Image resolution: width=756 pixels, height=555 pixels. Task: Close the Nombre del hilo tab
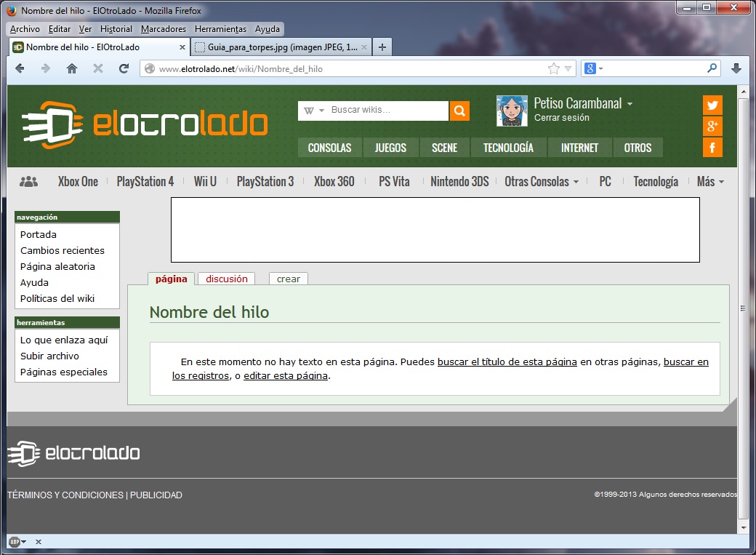pos(182,47)
